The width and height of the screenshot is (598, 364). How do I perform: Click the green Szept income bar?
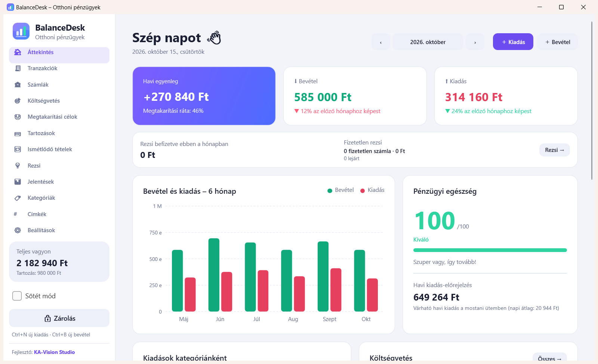coord(323,276)
